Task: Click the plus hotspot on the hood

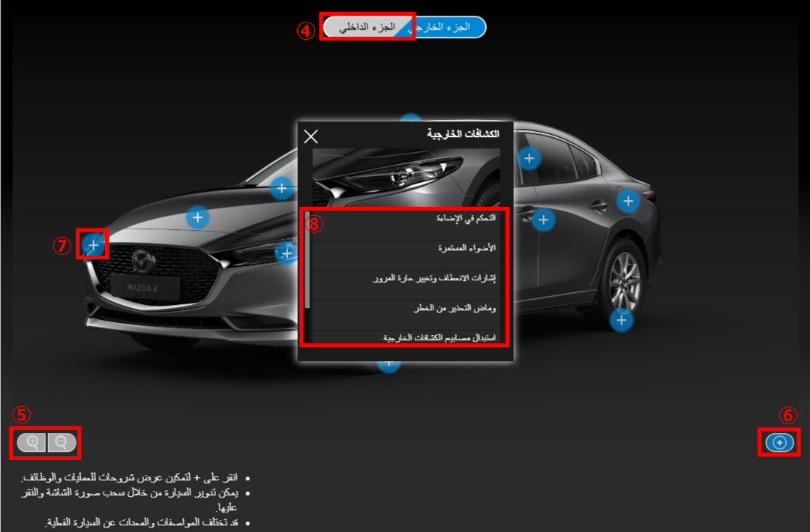Action: (x=197, y=218)
